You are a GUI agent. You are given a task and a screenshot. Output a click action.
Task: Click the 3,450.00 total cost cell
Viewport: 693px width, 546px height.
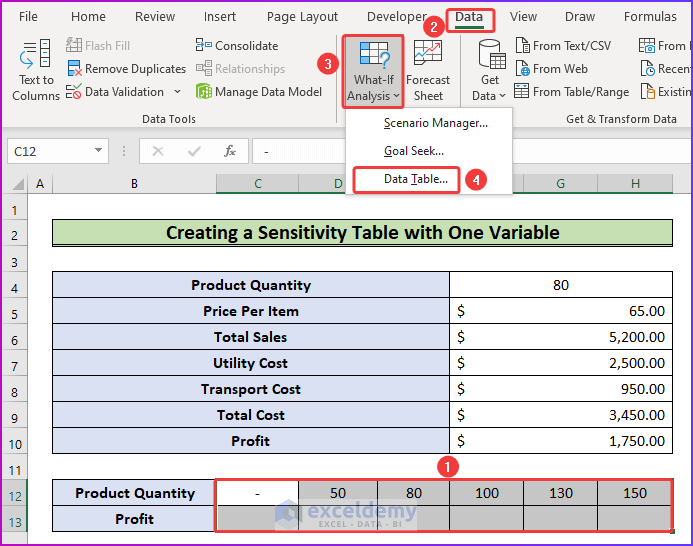pyautogui.click(x=561, y=415)
